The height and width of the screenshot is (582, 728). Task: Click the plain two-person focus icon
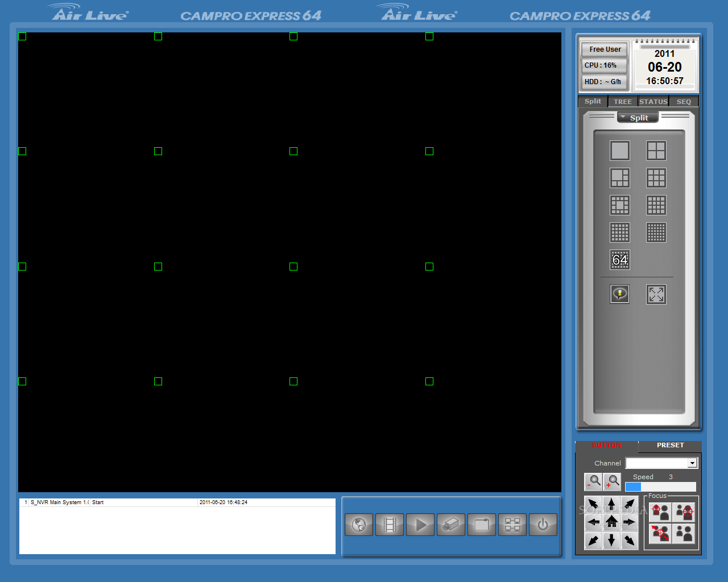tap(684, 534)
